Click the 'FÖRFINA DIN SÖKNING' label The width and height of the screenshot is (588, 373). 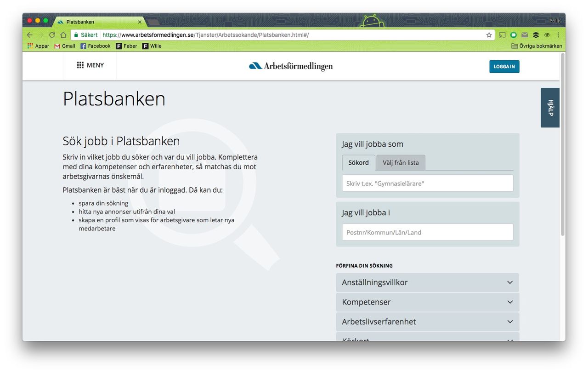tap(364, 266)
